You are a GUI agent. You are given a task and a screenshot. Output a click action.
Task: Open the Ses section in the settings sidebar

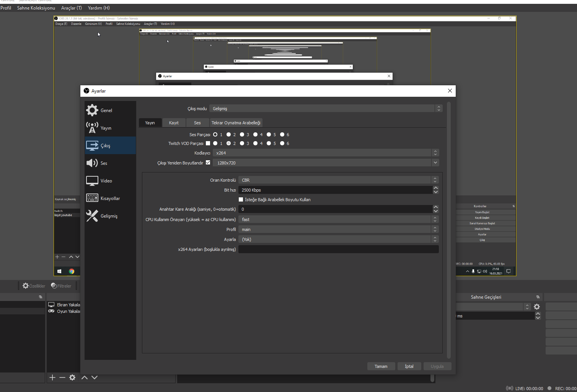click(110, 163)
